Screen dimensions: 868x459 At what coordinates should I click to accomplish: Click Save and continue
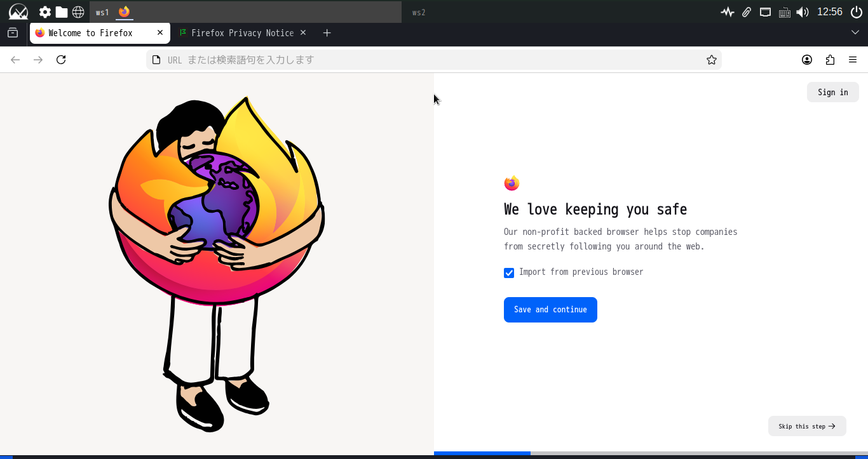(550, 310)
